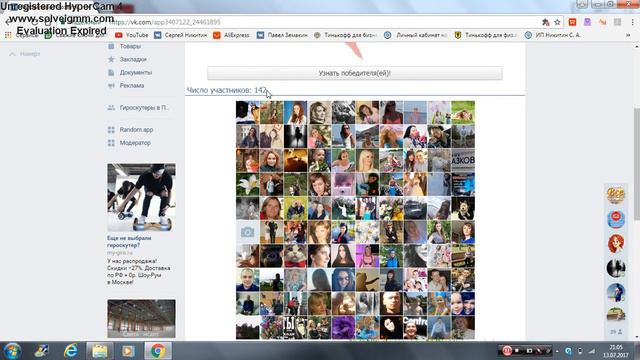Open the Все chat bubble in right panel

click(616, 195)
